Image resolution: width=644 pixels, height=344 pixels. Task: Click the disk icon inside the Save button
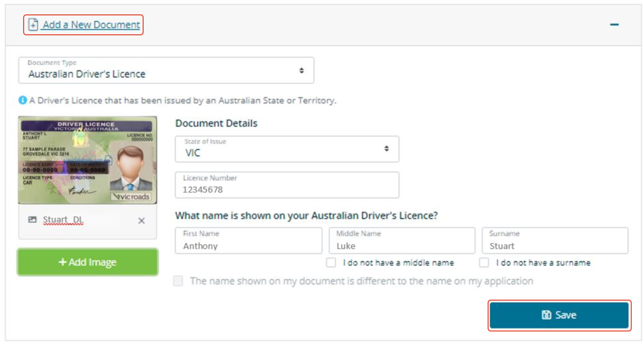point(546,315)
